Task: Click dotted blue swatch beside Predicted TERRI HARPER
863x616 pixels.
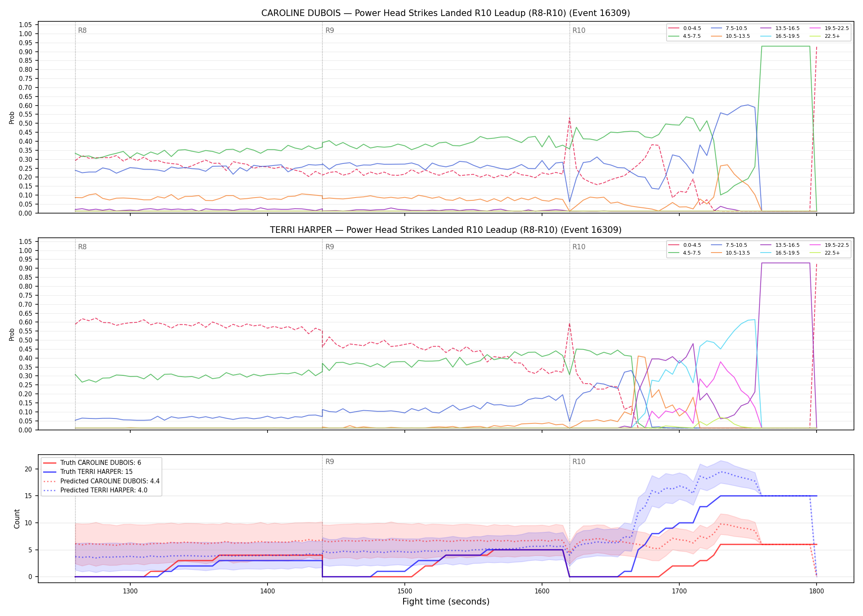Action: point(50,490)
